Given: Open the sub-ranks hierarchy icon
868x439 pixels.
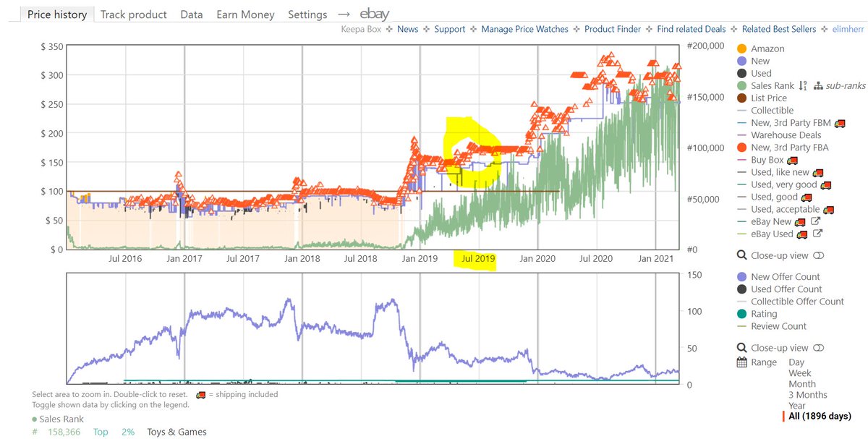Looking at the screenshot, I should (x=819, y=86).
